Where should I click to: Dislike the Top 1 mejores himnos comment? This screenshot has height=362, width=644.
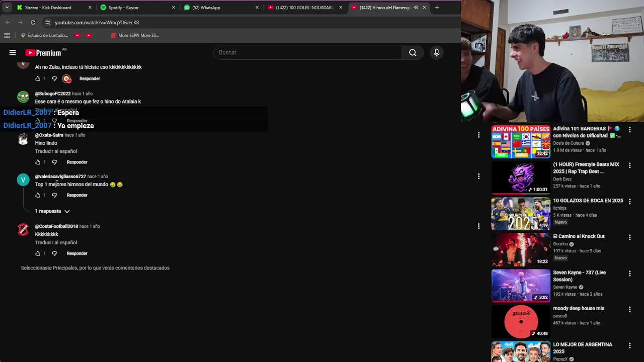(x=54, y=195)
